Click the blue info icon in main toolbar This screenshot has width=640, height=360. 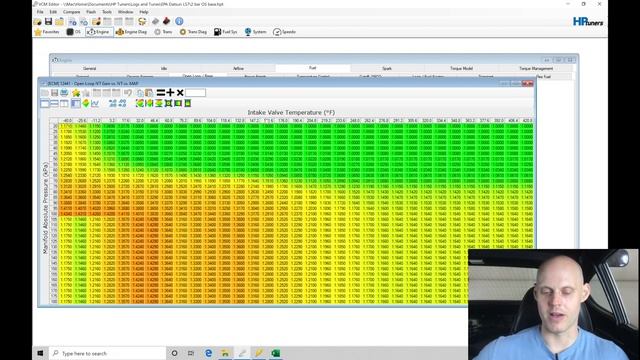pos(179,21)
